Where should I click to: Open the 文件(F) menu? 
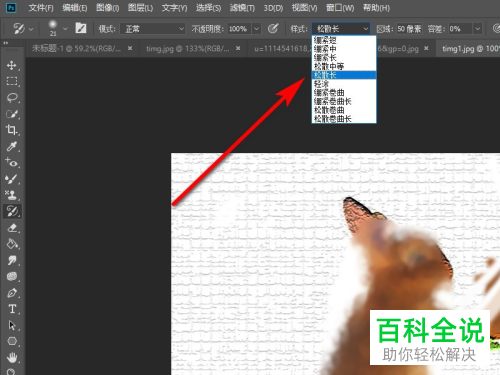point(41,8)
